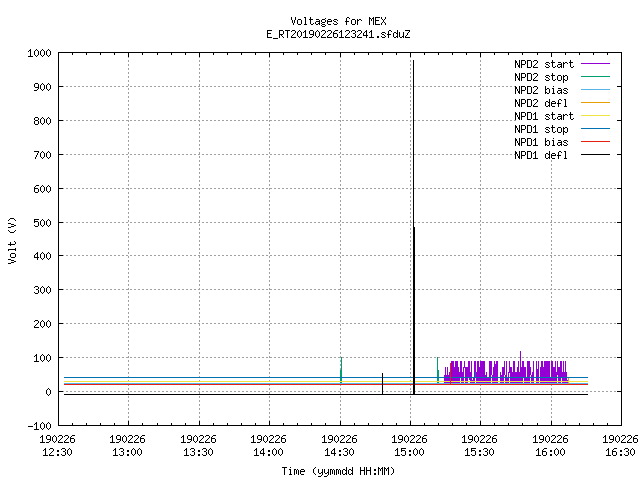Click the 'Voltages for MEX' chart title

[338, 21]
